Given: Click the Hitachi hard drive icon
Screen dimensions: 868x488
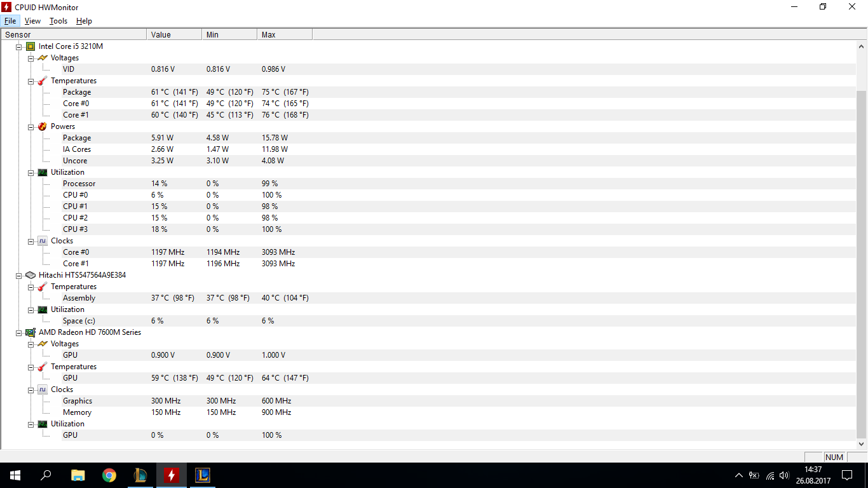Looking at the screenshot, I should tap(31, 275).
